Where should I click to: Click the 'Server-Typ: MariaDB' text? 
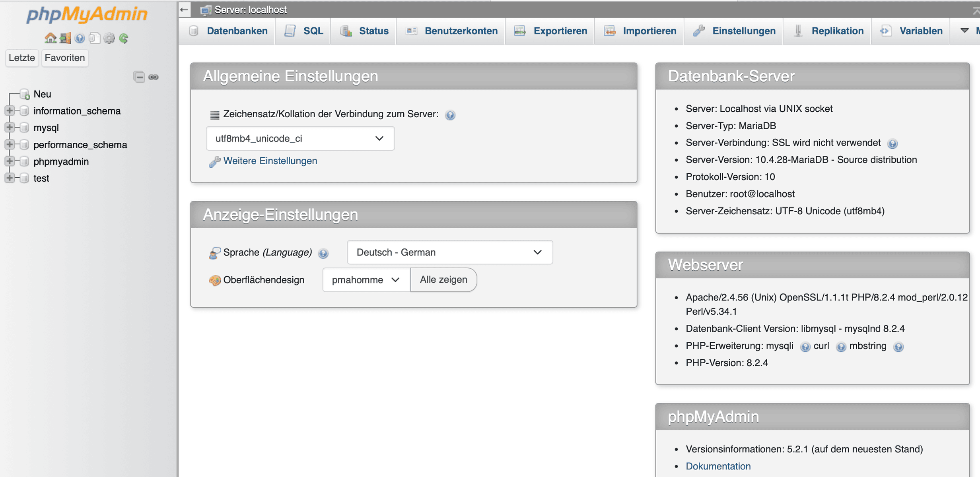731,126
